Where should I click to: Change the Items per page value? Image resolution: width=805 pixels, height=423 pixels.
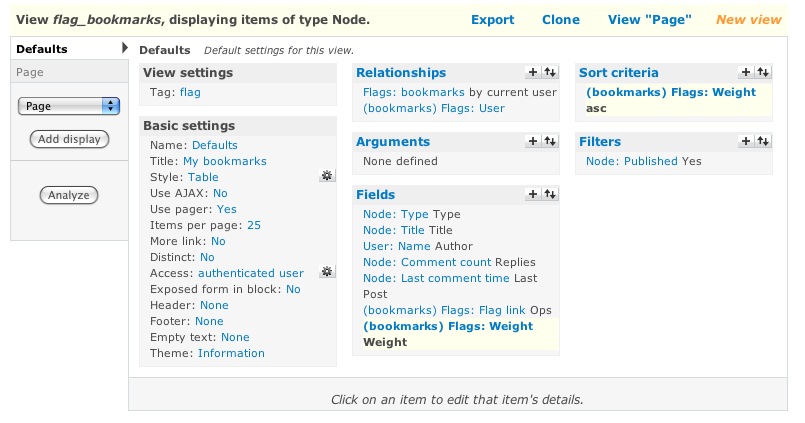coord(254,225)
